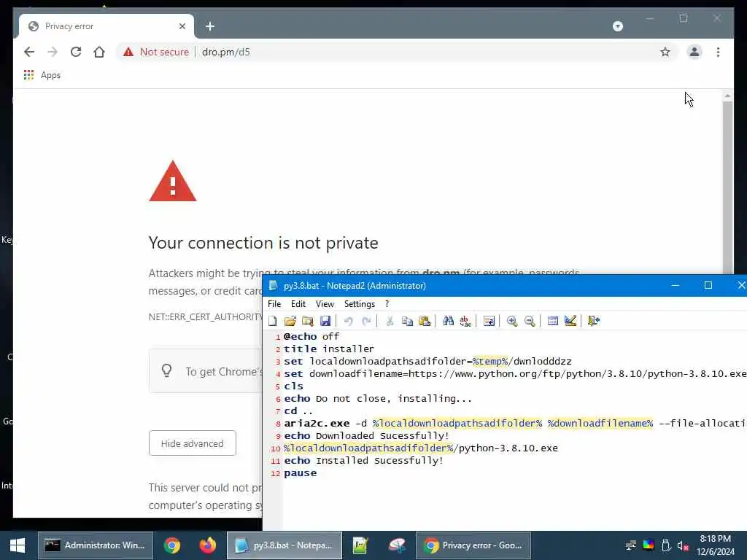
Task: Toggle word wrap icon in Notepad2 toolbar
Action: 489,321
